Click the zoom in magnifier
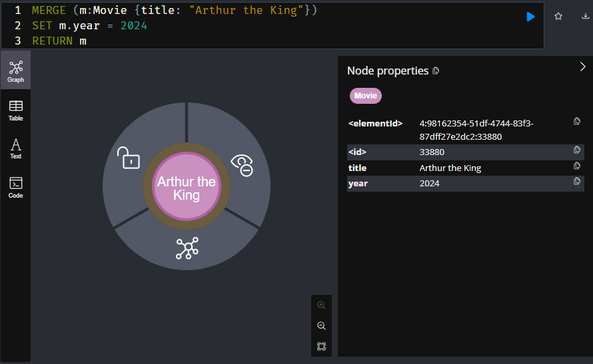 coord(321,305)
